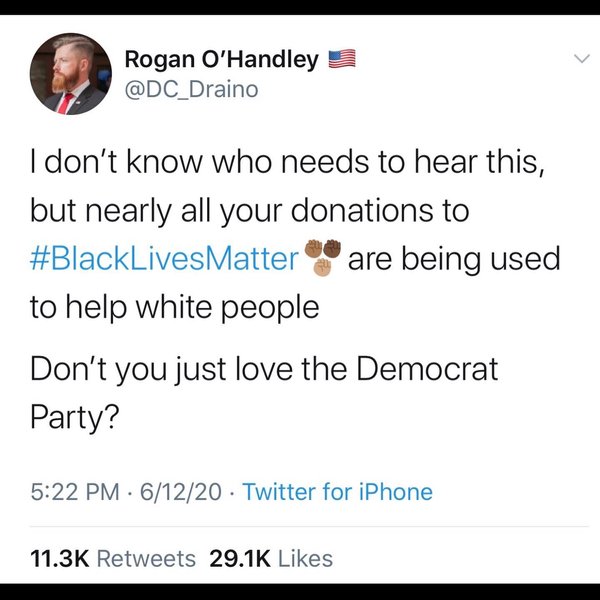Click the 6/12/20 date text
The image size is (600, 600).
[x=181, y=491]
